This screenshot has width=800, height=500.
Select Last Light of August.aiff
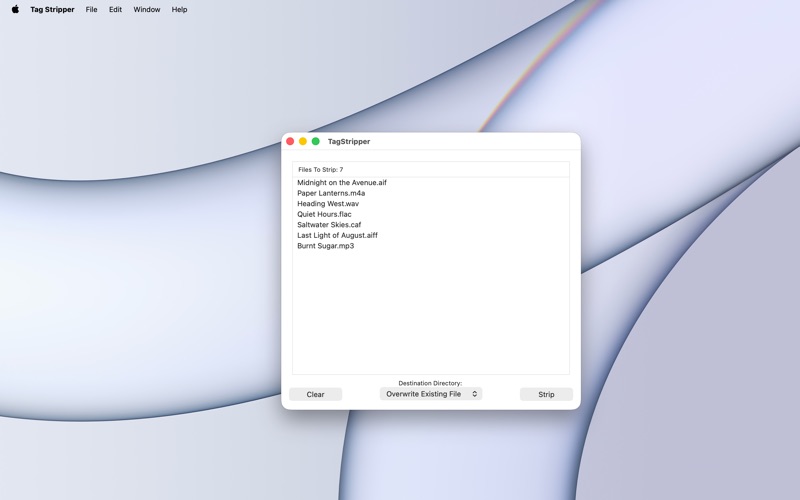(431, 235)
